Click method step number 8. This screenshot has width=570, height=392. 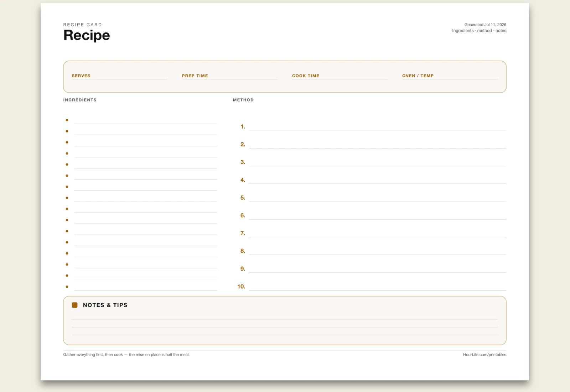pyautogui.click(x=243, y=251)
